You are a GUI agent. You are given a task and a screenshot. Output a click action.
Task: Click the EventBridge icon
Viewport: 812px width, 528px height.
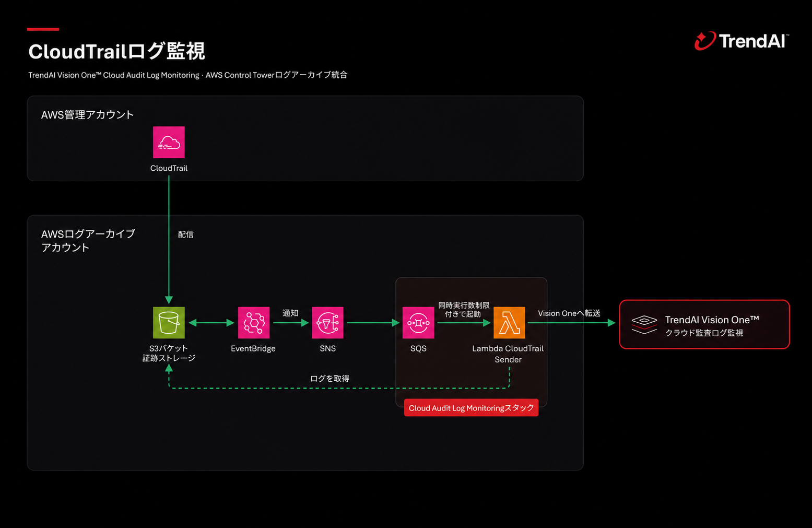tap(254, 323)
